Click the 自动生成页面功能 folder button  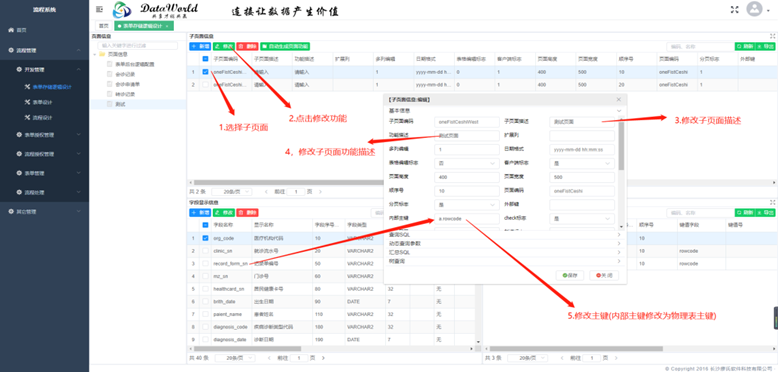coord(285,46)
